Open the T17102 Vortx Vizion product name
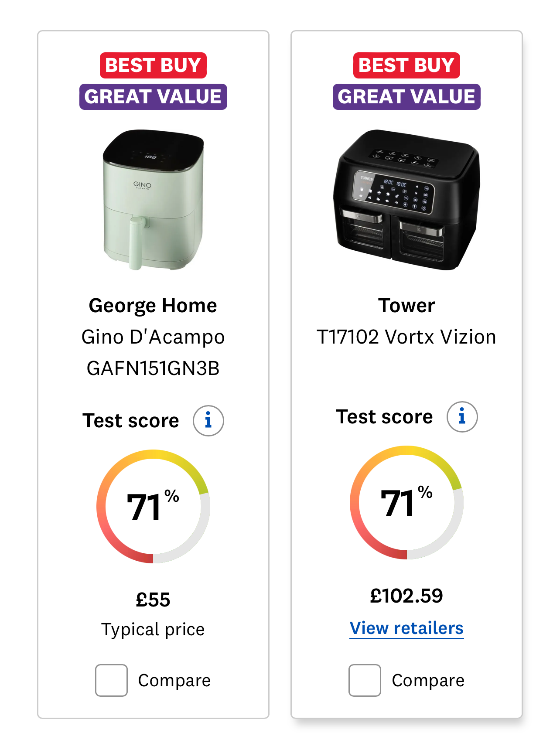Screen dimensions: 560x753 pos(406,337)
